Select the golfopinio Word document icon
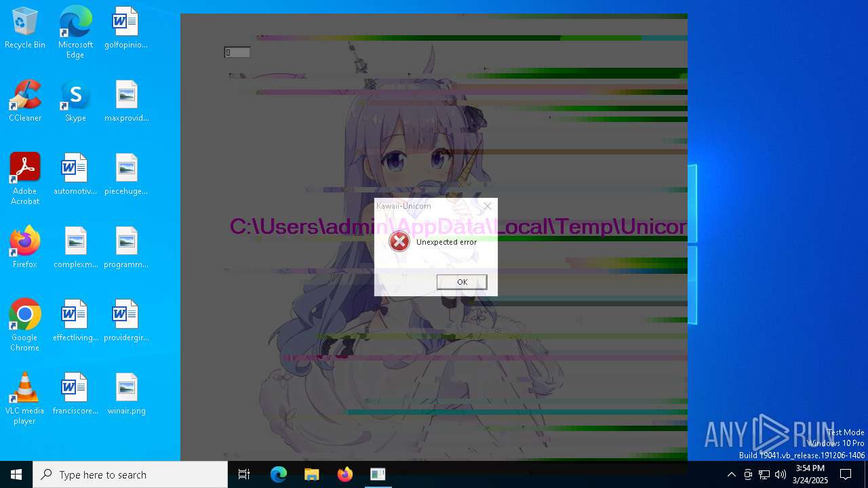 (126, 28)
